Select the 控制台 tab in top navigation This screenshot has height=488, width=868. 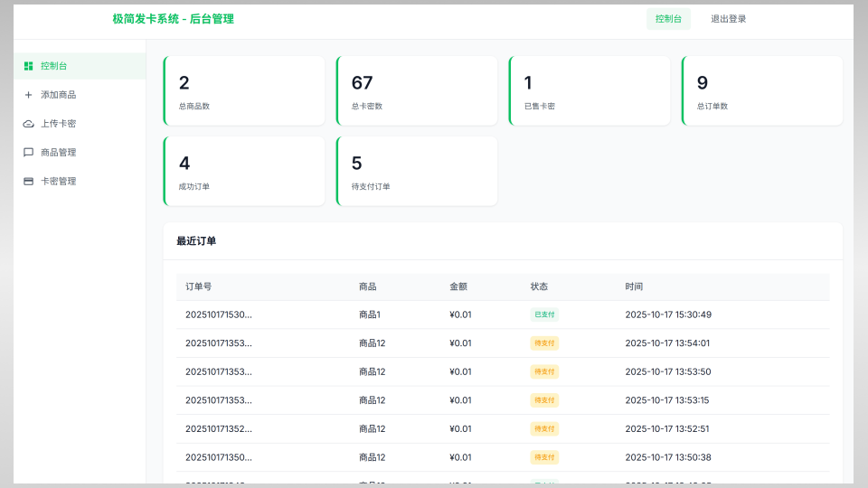pyautogui.click(x=668, y=19)
